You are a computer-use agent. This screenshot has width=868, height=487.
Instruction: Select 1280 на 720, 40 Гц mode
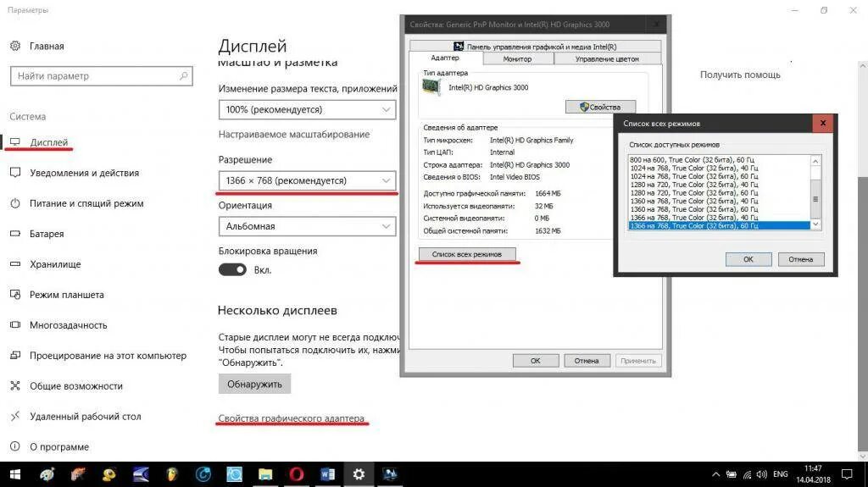(719, 185)
